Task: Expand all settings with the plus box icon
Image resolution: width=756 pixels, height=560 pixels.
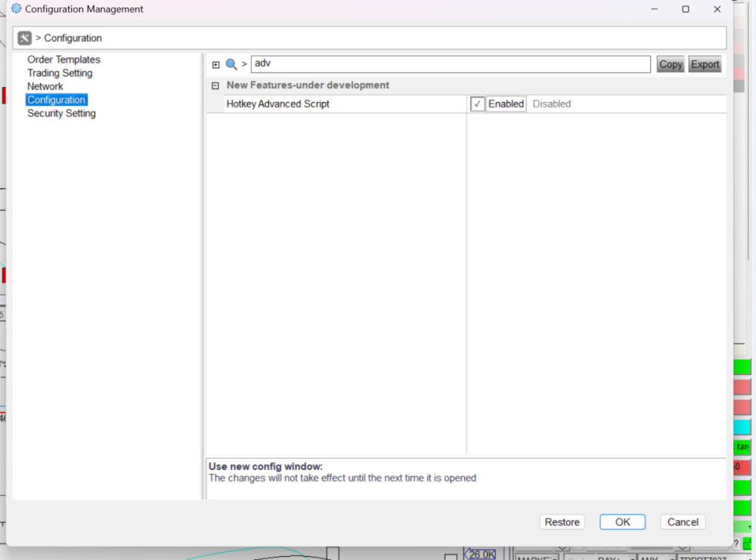Action: pyautogui.click(x=216, y=65)
